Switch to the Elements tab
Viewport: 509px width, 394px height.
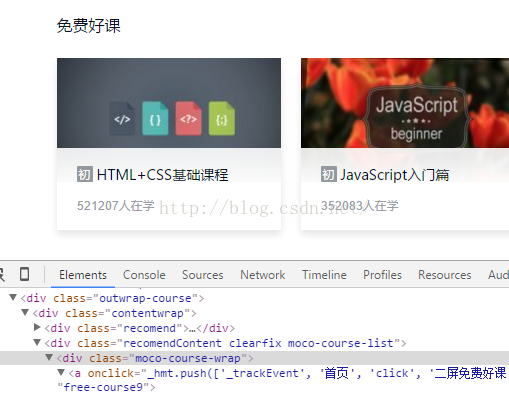pos(83,275)
